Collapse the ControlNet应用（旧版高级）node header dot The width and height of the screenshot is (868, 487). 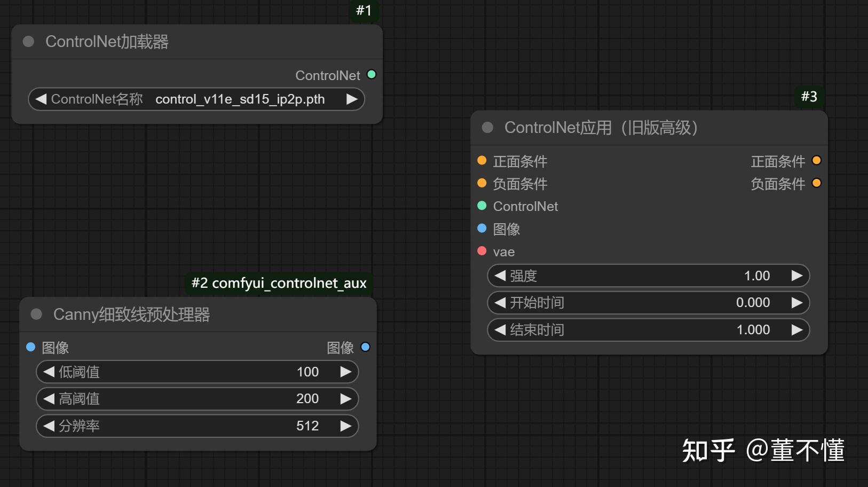click(486, 128)
